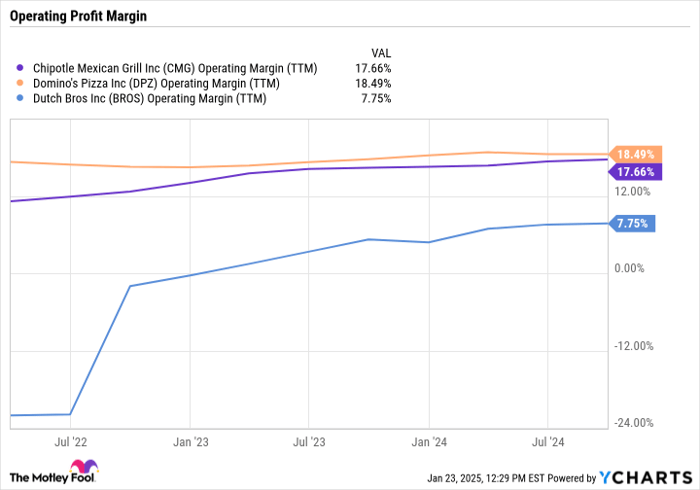
Task: Click the 0.00% y-axis label
Action: (x=629, y=268)
